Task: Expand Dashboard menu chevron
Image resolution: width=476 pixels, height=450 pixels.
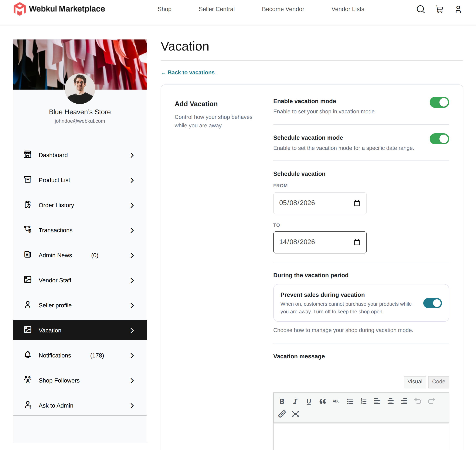Action: 132,155
